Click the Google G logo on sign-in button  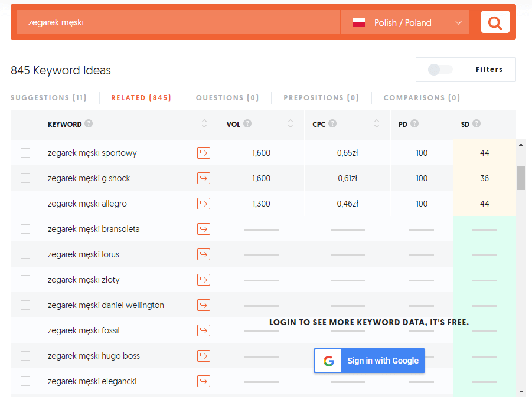point(328,361)
